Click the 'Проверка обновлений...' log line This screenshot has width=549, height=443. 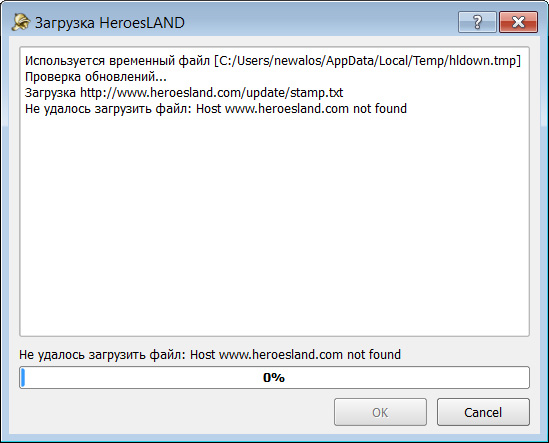tap(96, 77)
